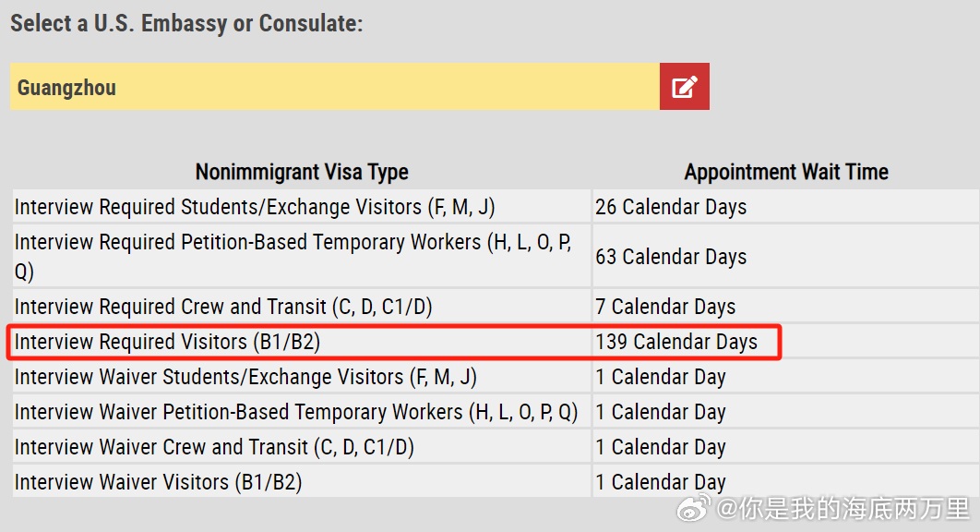The width and height of the screenshot is (980, 532).
Task: Click the Select a U.S. Embassy or Consulate heading
Action: click(186, 23)
